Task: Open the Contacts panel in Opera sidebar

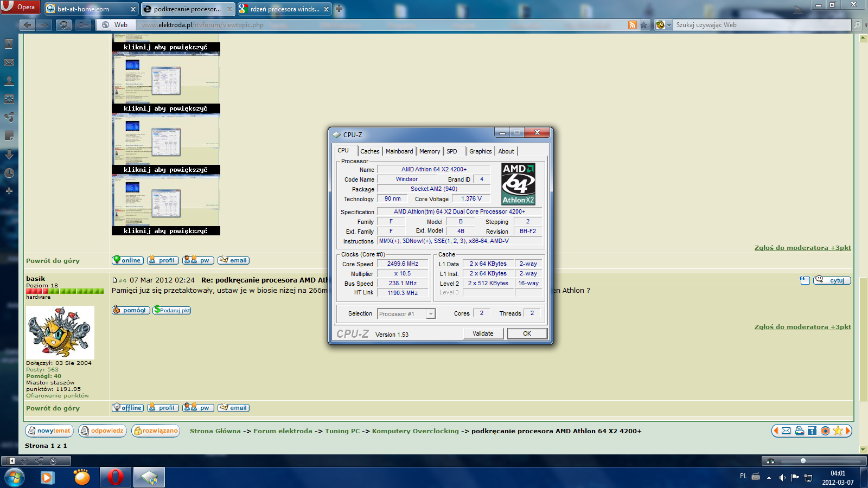Action: [9, 81]
